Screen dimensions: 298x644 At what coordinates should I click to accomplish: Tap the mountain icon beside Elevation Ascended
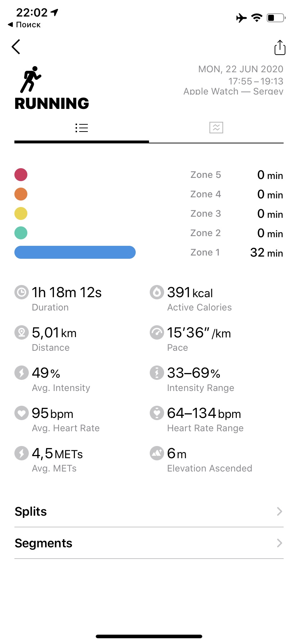[157, 453]
